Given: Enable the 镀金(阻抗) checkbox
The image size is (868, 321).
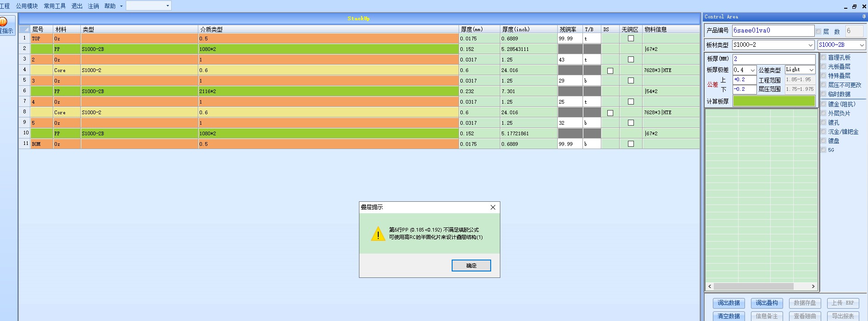Looking at the screenshot, I should (823, 104).
